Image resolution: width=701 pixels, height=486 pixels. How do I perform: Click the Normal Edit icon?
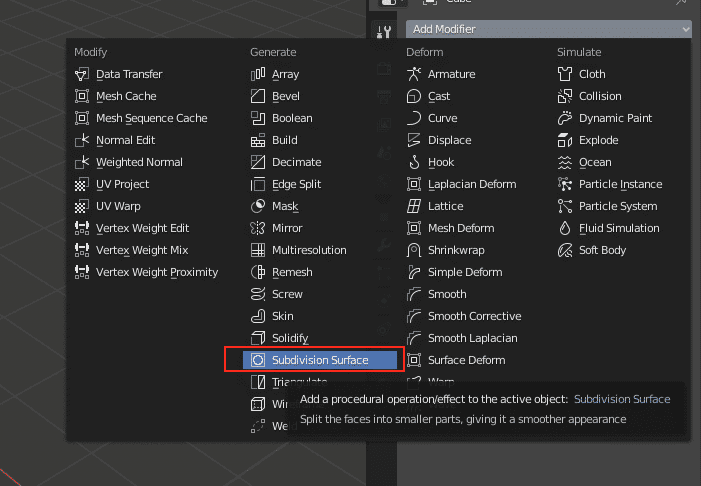pos(82,140)
